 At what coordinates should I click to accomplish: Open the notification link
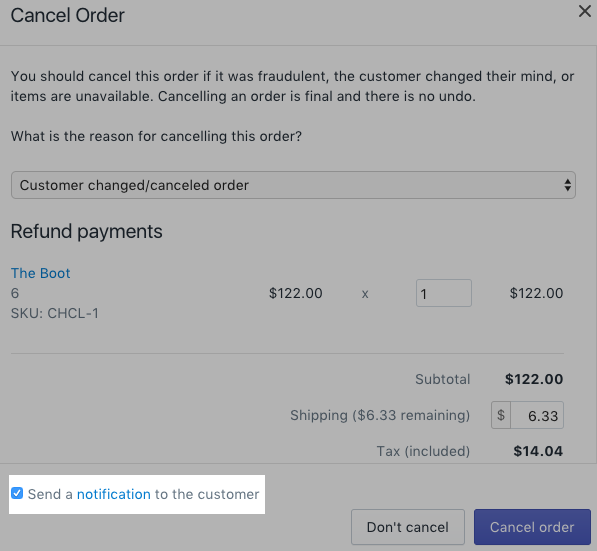(114, 494)
